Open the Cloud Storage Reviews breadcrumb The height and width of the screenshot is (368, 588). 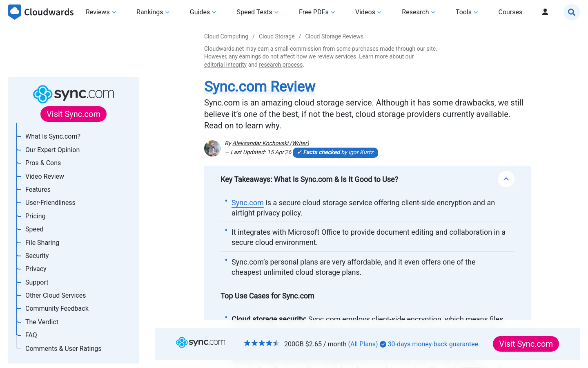334,36
